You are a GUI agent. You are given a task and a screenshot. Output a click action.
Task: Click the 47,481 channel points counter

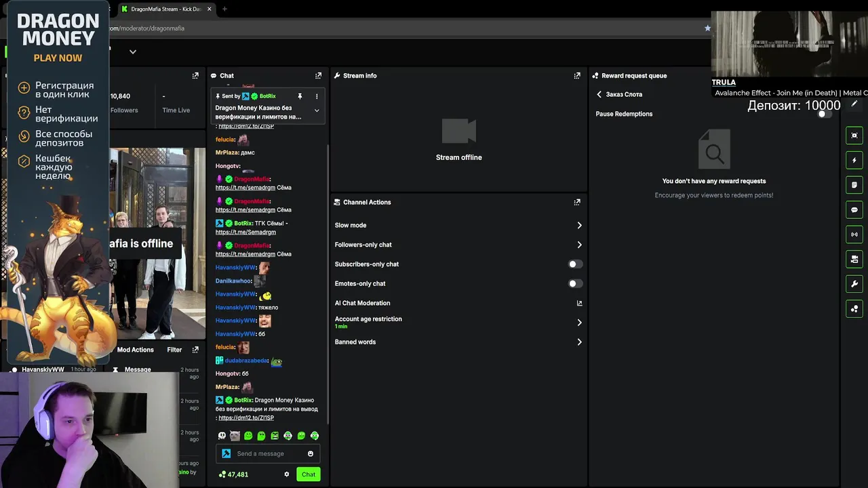(x=233, y=474)
